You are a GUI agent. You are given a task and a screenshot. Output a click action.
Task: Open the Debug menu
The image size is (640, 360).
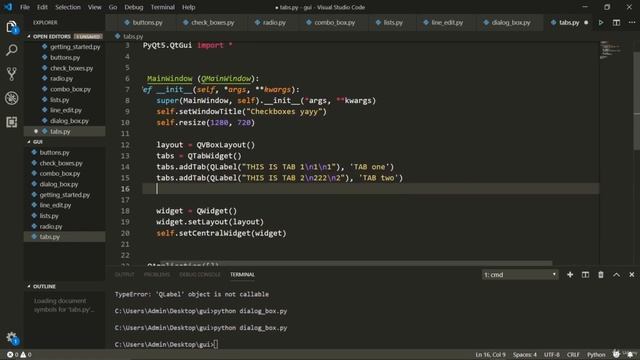[133, 7]
